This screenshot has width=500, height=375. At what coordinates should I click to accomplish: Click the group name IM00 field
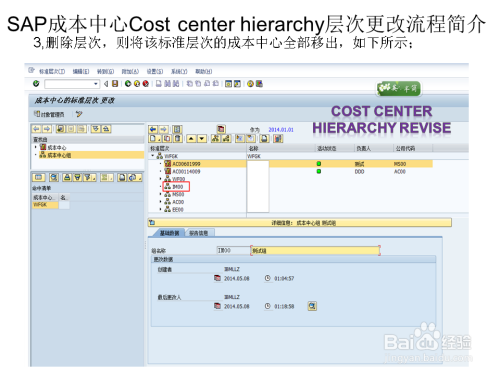(233, 250)
